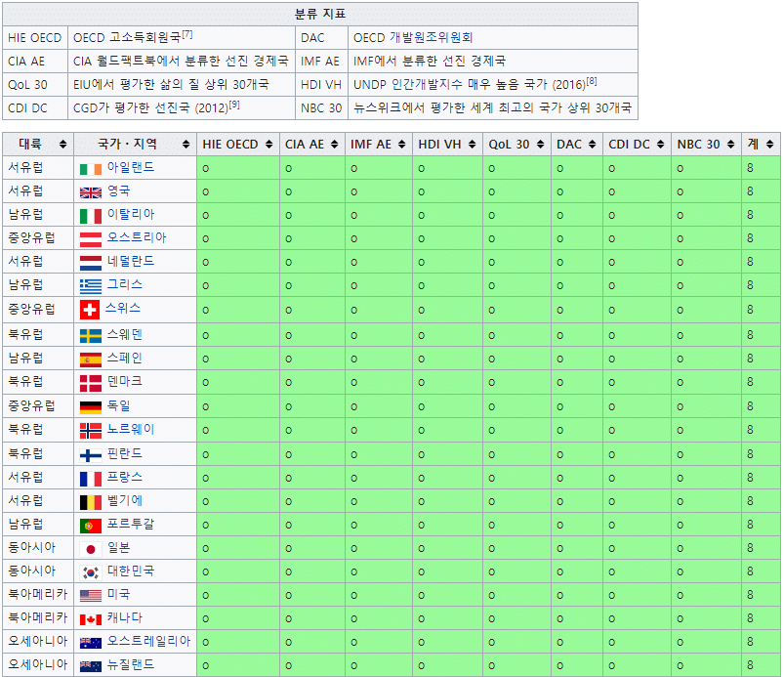Viewport: 784px width, 677px height.
Task: Open the 영국 country link
Action: pos(118,190)
